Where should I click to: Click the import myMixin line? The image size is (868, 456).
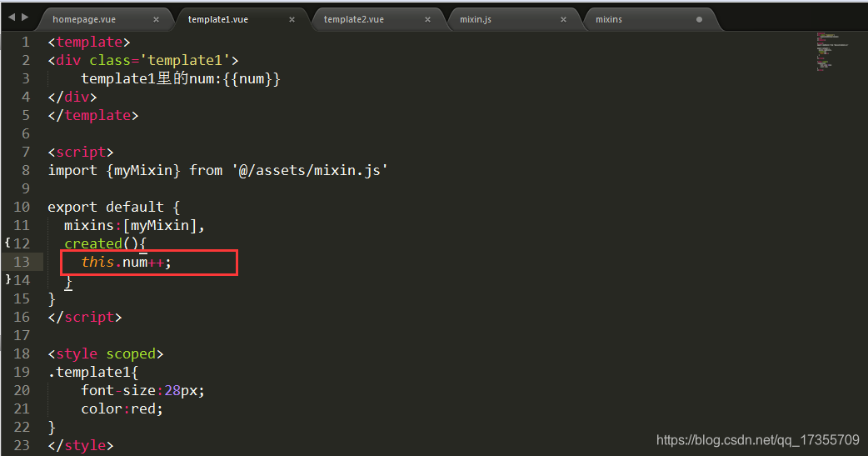click(x=217, y=170)
